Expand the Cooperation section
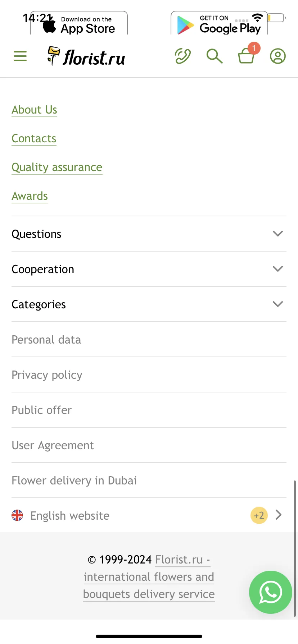 pos(149,269)
